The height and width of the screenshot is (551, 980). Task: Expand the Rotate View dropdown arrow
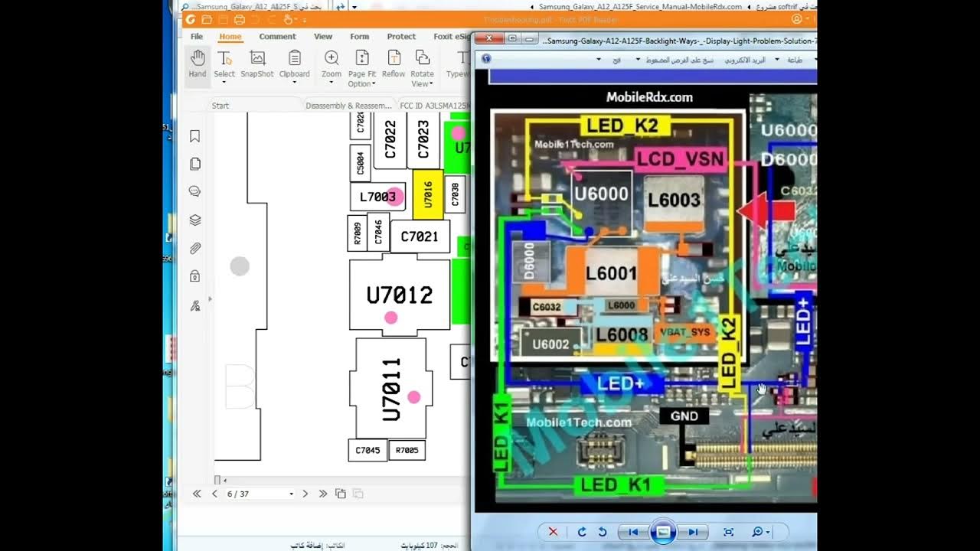(431, 83)
